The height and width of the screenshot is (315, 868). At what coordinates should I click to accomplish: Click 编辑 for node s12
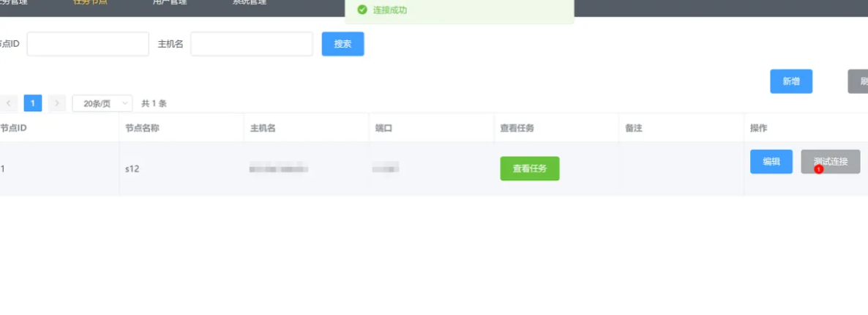point(771,162)
